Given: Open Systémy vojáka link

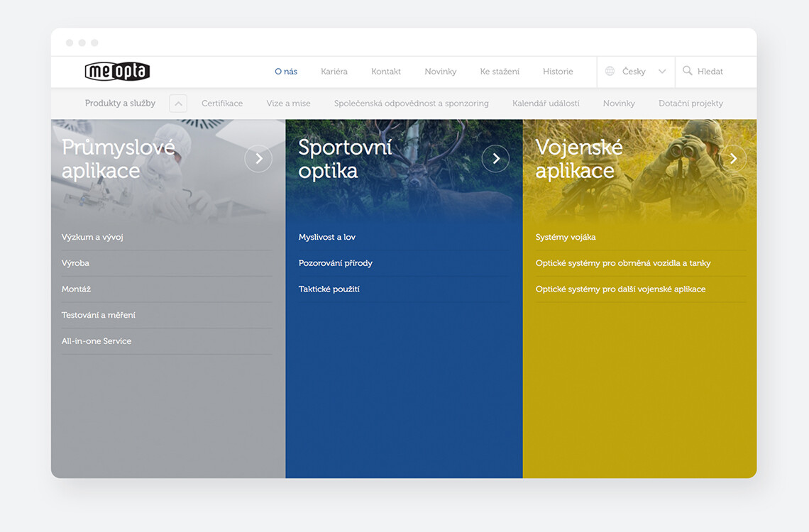Looking at the screenshot, I should (566, 237).
